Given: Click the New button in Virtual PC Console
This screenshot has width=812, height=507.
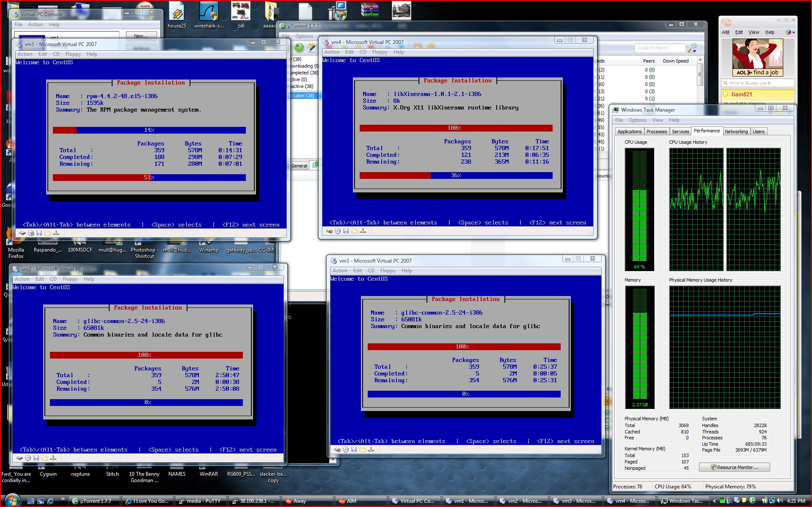Looking at the screenshot, I should [141, 36].
